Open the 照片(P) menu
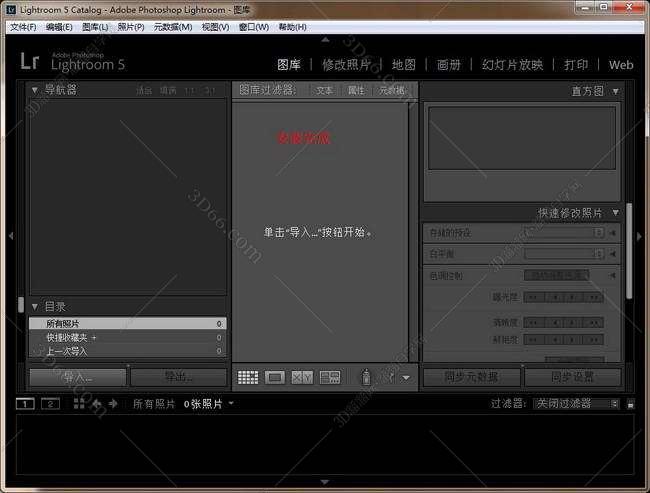650x493 pixels. coord(131,27)
